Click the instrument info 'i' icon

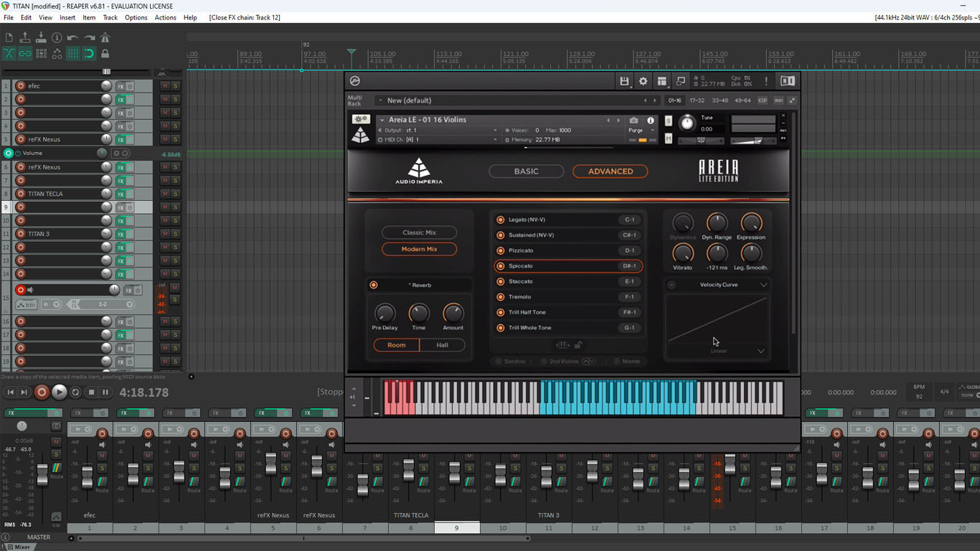pyautogui.click(x=651, y=121)
